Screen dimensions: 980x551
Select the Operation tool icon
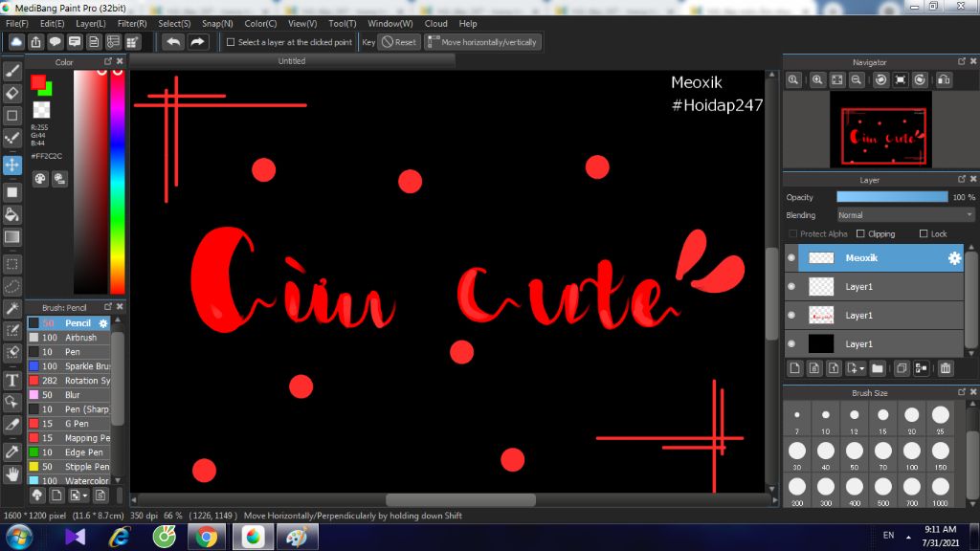point(11,403)
